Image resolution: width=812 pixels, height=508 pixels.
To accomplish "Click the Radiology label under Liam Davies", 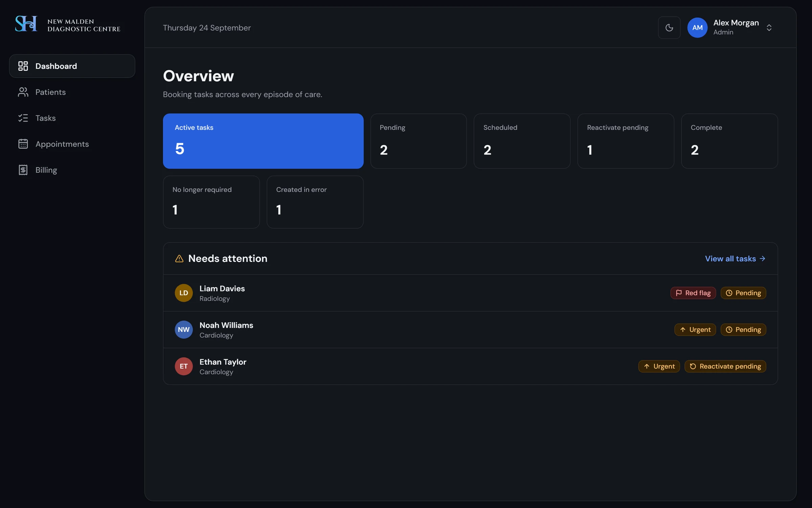I will pyautogui.click(x=215, y=299).
